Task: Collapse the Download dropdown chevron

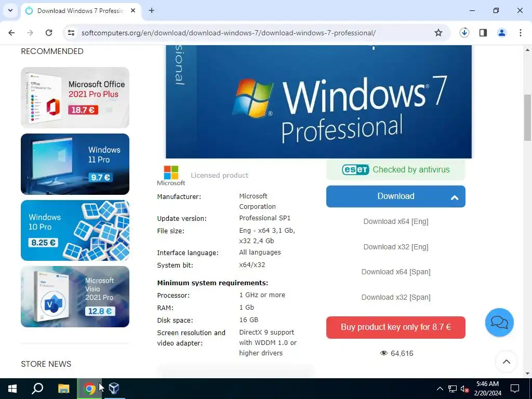Action: point(455,197)
